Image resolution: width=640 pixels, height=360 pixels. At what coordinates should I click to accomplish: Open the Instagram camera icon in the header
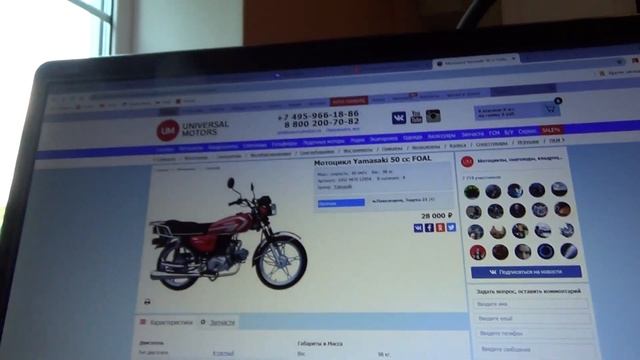[433, 116]
